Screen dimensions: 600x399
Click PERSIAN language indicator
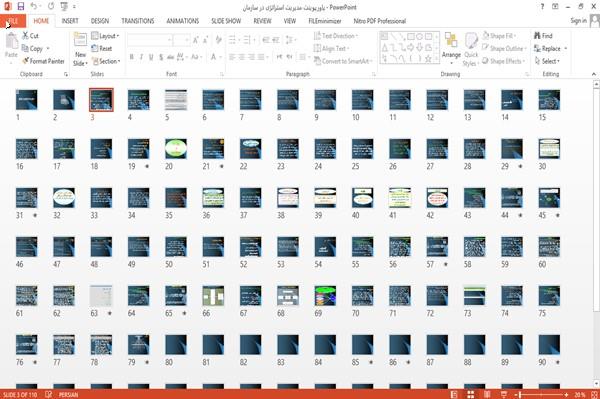[x=68, y=394]
